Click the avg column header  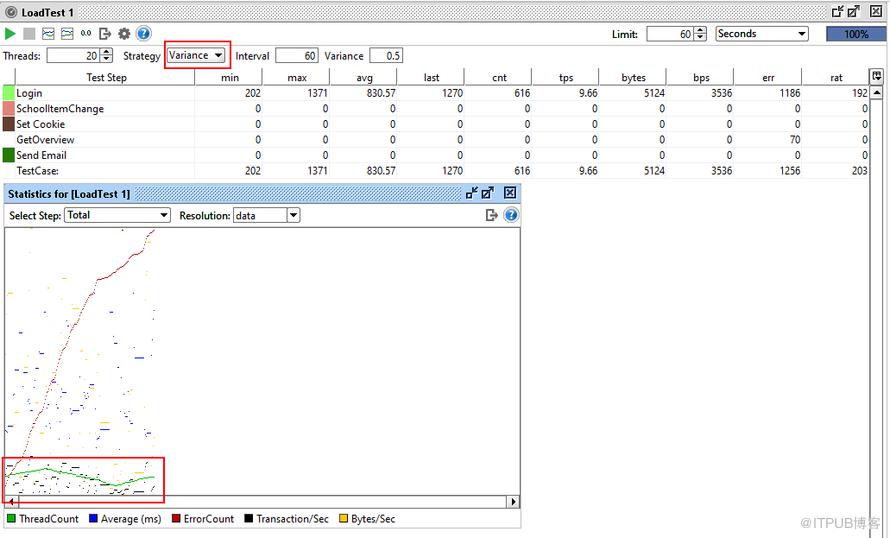point(364,77)
